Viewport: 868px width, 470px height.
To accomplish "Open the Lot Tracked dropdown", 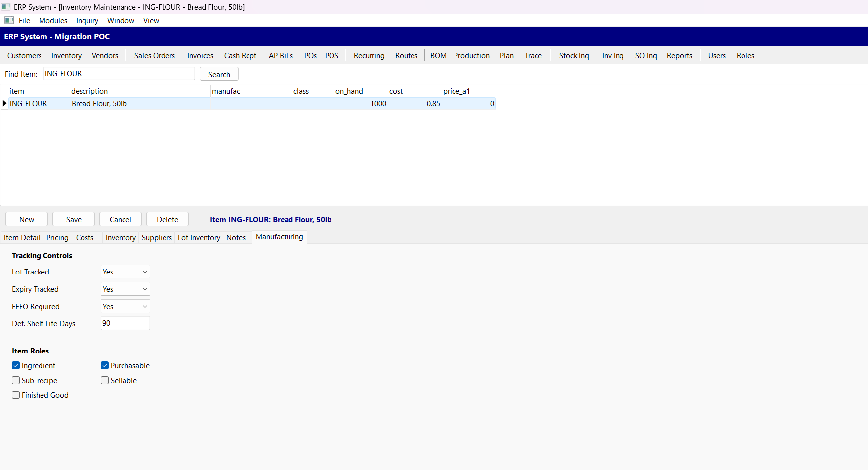I will pos(125,272).
